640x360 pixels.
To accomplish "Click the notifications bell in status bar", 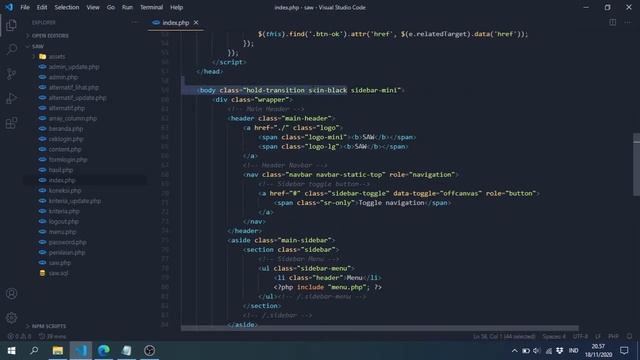I will (x=629, y=336).
